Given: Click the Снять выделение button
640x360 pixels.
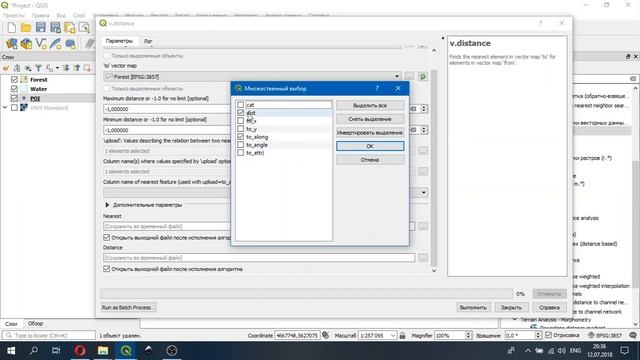Looking at the screenshot, I should (370, 119).
